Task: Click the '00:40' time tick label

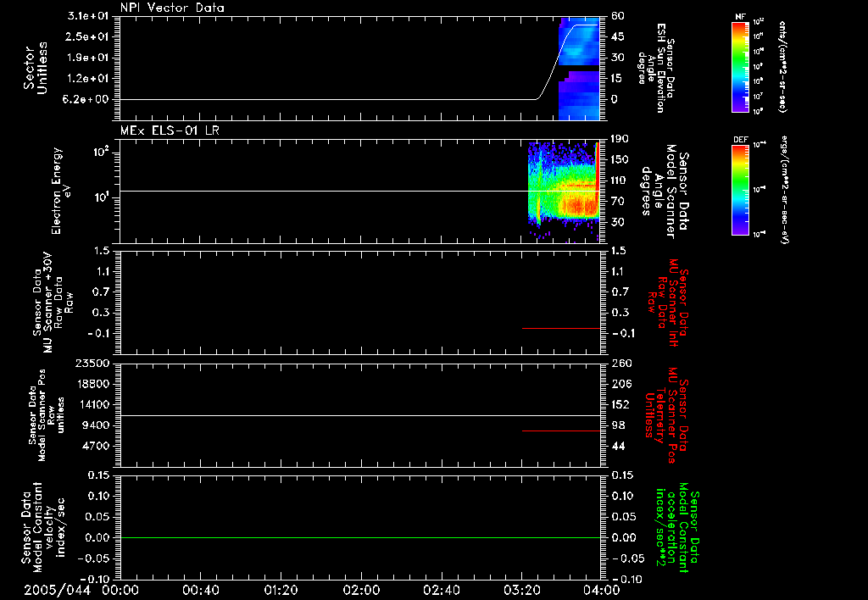Action: pyautogui.click(x=200, y=590)
